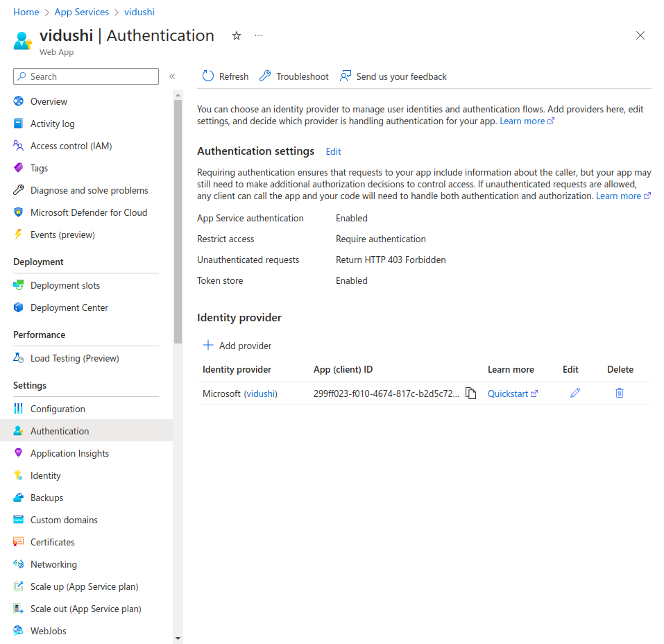Go to Deployment Center menu item
664x644 pixels.
coord(69,307)
